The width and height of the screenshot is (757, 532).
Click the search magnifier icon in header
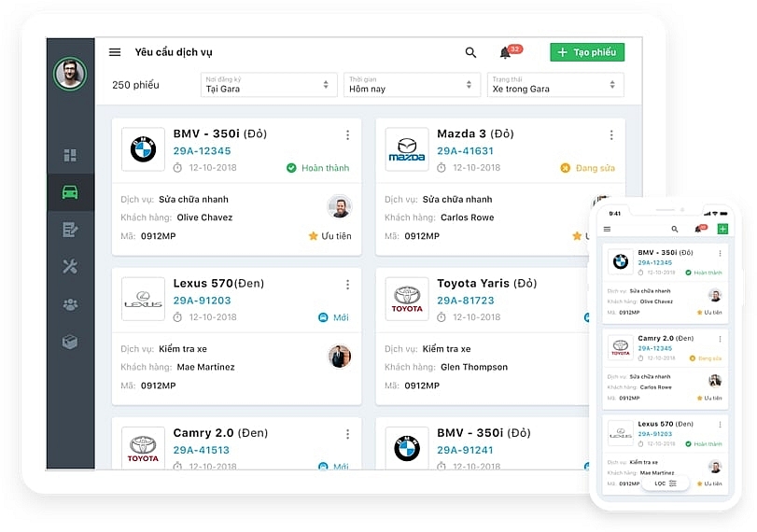point(470,52)
